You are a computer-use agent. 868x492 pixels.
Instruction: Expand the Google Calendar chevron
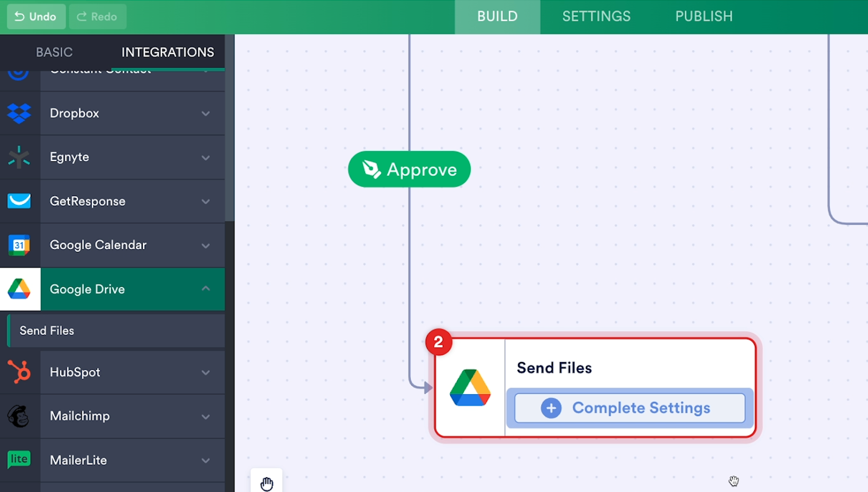[x=206, y=245]
